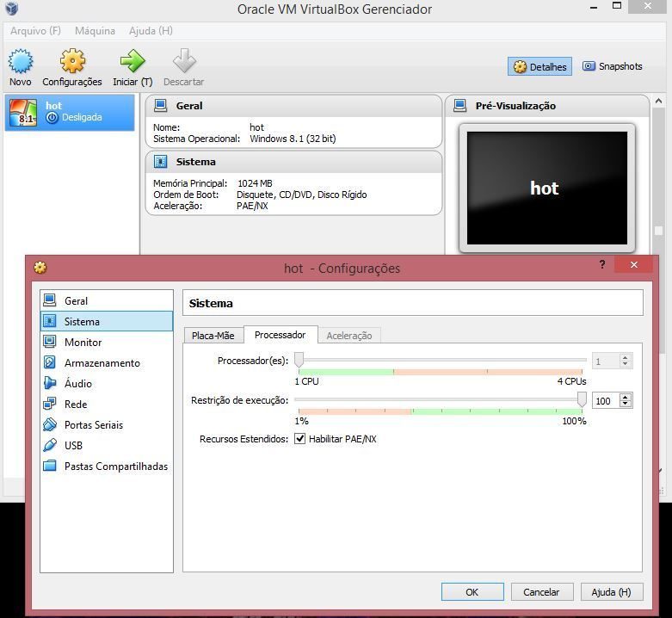This screenshot has height=618, width=672.
Task: Close the Configurações dialog
Action: tap(634, 264)
